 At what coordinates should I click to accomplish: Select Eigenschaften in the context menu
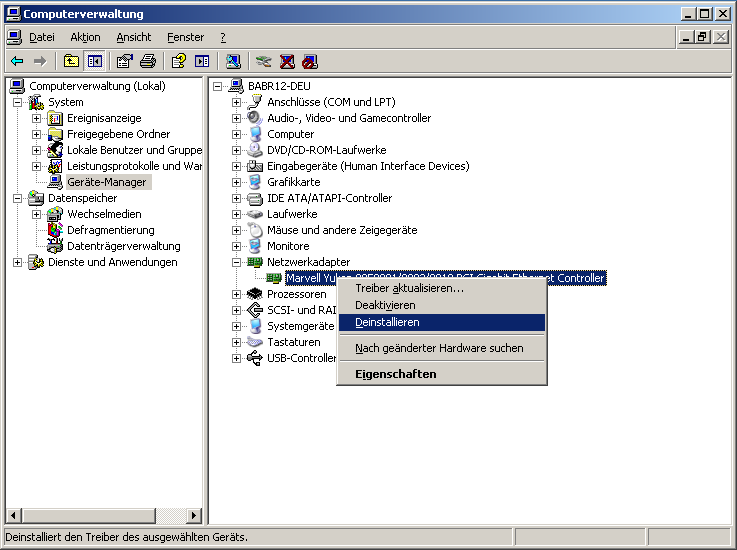pos(395,374)
